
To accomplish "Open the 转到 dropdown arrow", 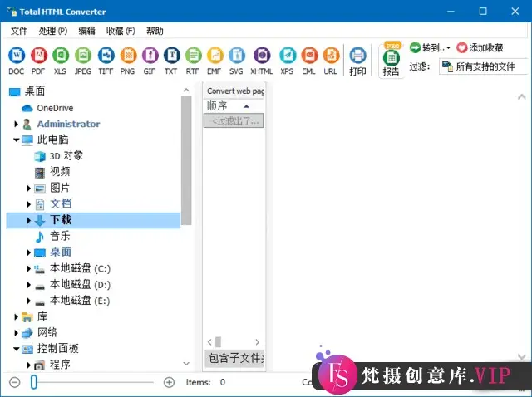I will click(449, 48).
